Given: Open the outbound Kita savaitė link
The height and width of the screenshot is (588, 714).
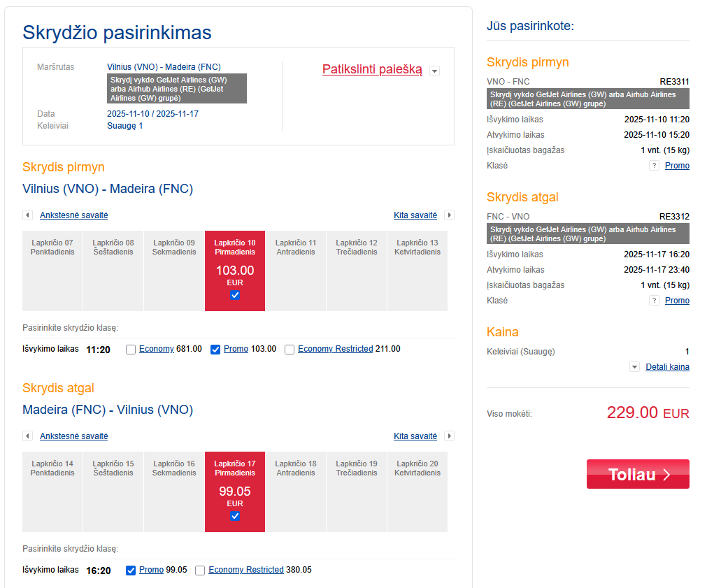Looking at the screenshot, I should tap(415, 215).
